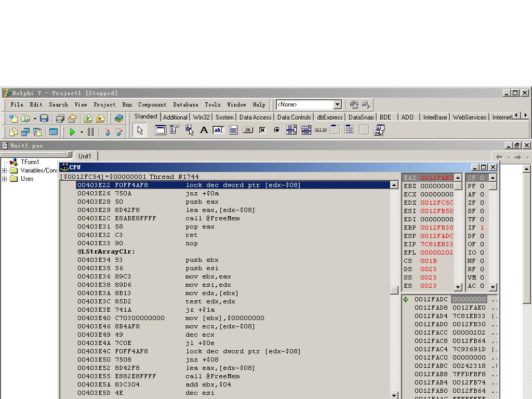Screen dimensions: 532x399
Task: Select the Edit box component icon
Action: coord(218,130)
